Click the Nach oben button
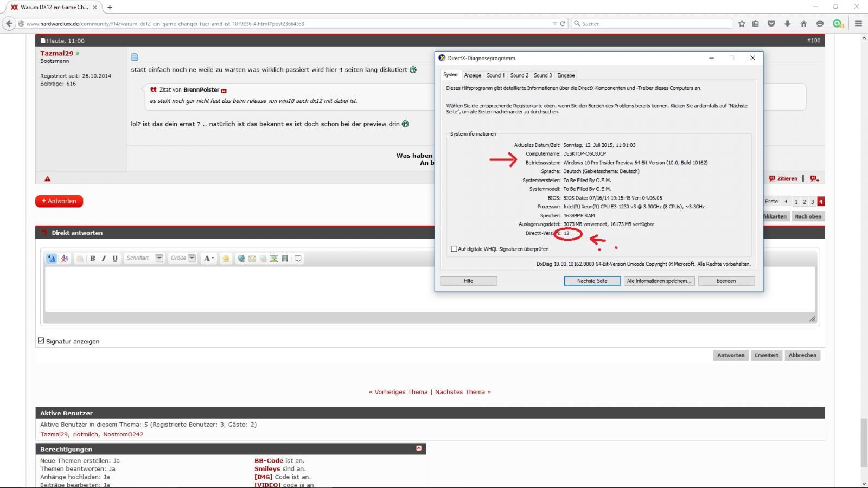This screenshot has height=488, width=868. 808,216
